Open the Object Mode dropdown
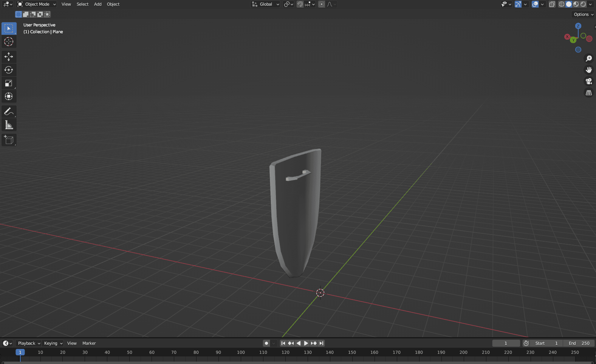596x364 pixels. tap(37, 4)
